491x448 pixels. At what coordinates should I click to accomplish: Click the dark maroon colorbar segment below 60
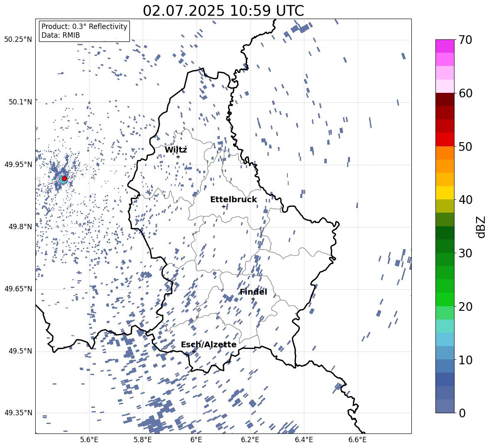coord(445,100)
